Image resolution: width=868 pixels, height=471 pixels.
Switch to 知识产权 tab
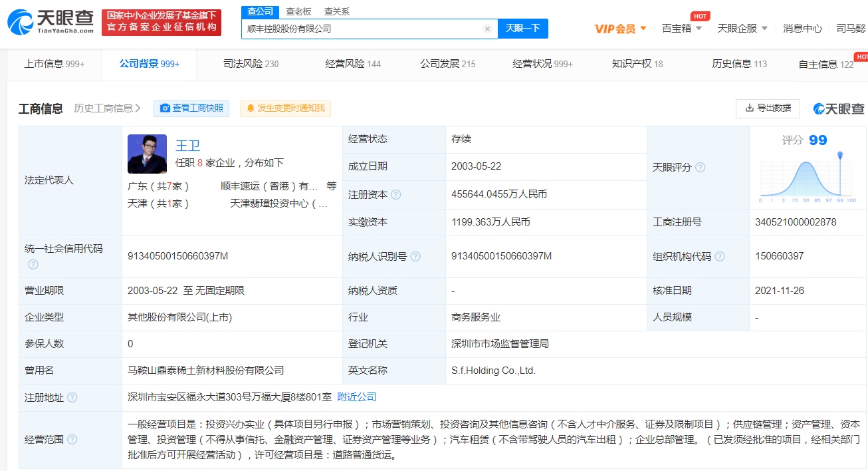(637, 64)
